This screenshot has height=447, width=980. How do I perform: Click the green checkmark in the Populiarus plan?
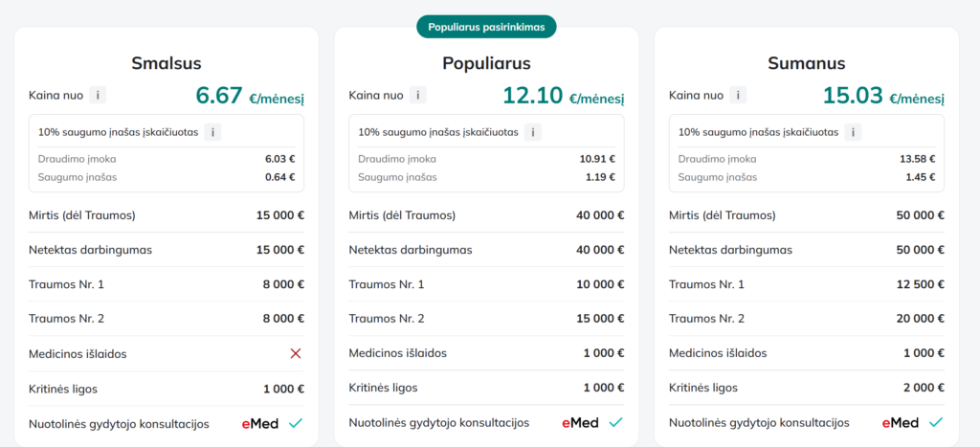click(x=615, y=422)
